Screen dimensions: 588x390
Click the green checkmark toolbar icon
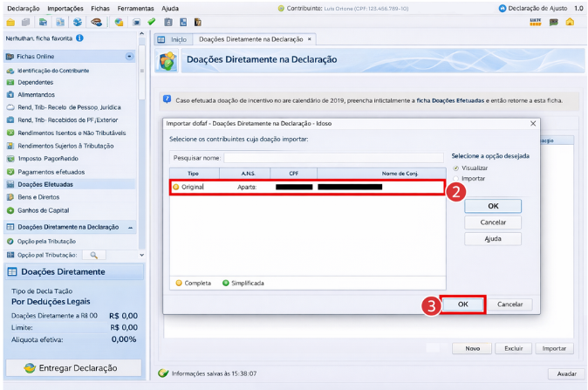(x=151, y=22)
